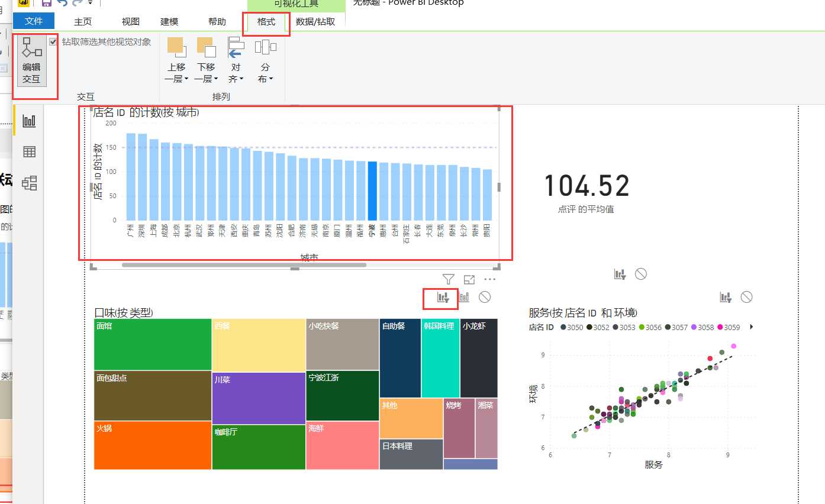Click the 口味(按 类型) treemap title
Viewport: 825px width, 504px height.
tap(124, 312)
